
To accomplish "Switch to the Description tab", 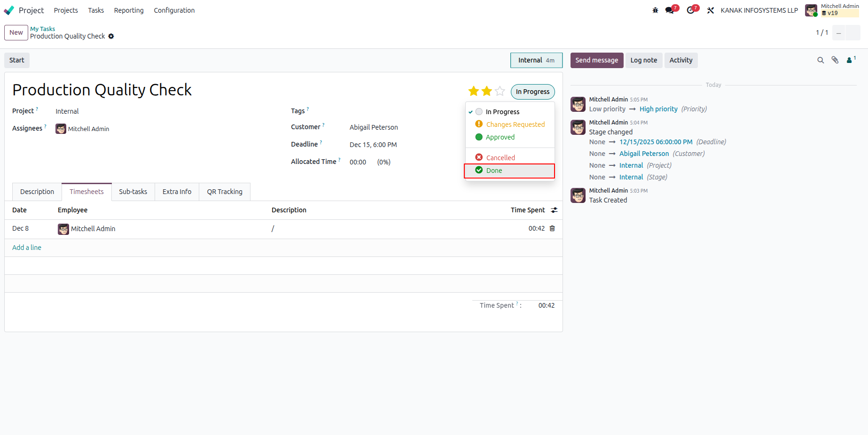I will tap(37, 192).
